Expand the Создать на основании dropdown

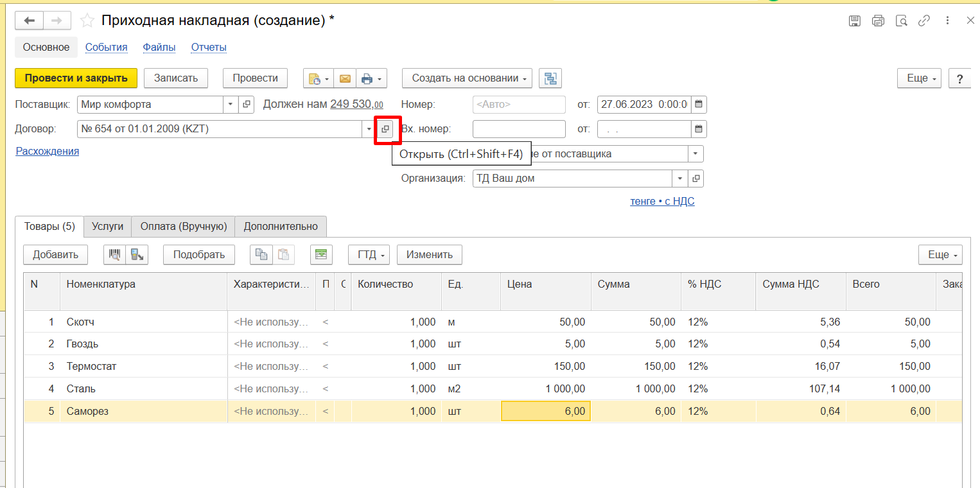pos(467,78)
